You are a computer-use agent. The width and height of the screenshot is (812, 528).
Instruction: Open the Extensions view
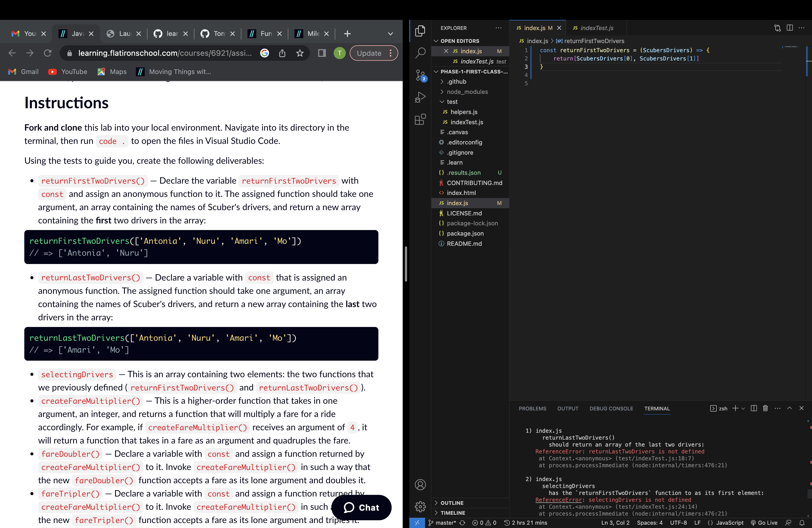tap(420, 120)
